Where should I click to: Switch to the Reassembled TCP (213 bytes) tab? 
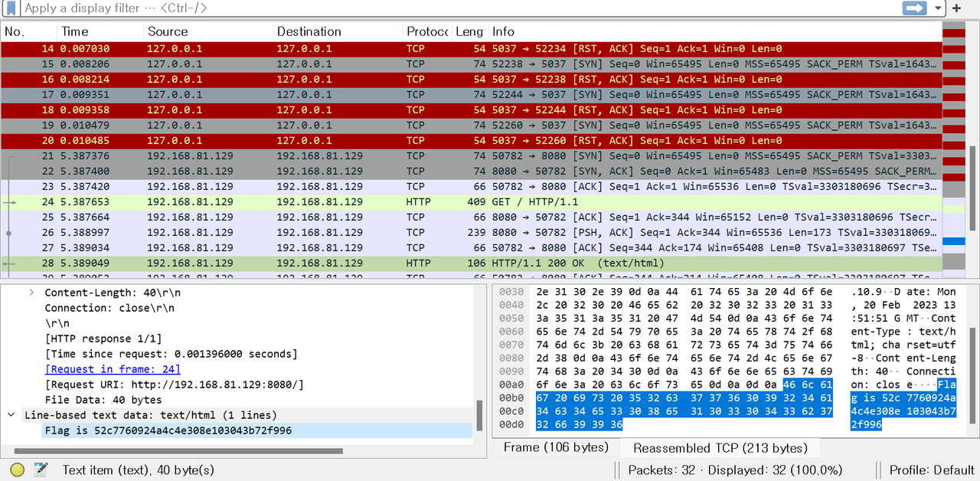click(719, 447)
